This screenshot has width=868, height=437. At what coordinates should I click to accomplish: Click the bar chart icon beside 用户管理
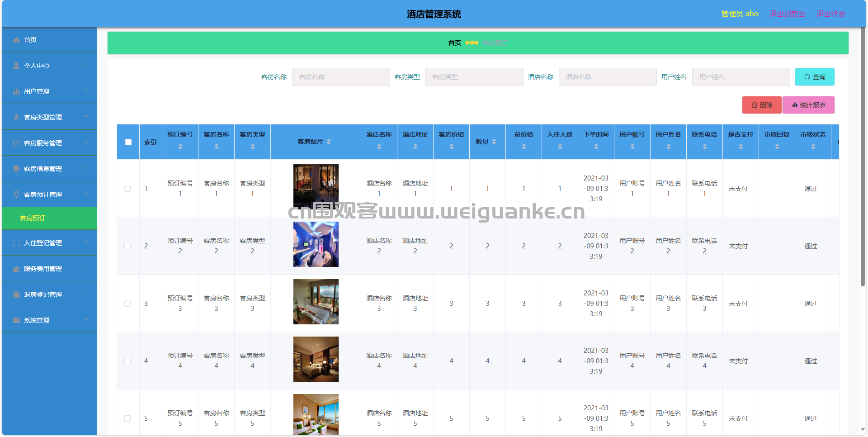tap(16, 92)
